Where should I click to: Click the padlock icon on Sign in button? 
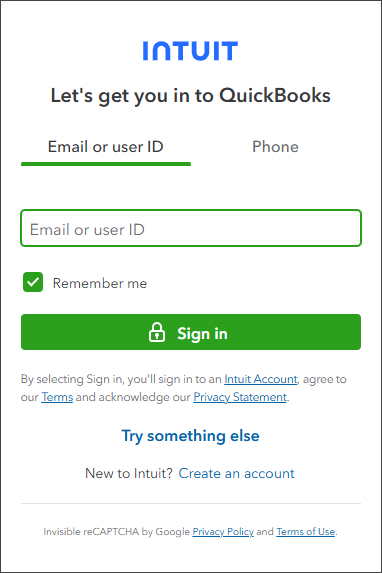(x=157, y=332)
